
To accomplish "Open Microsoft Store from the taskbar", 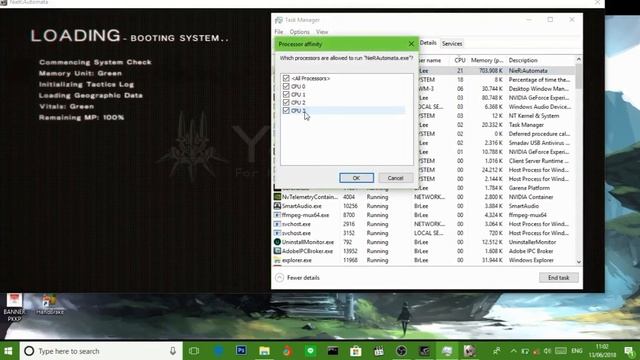I will [356, 351].
